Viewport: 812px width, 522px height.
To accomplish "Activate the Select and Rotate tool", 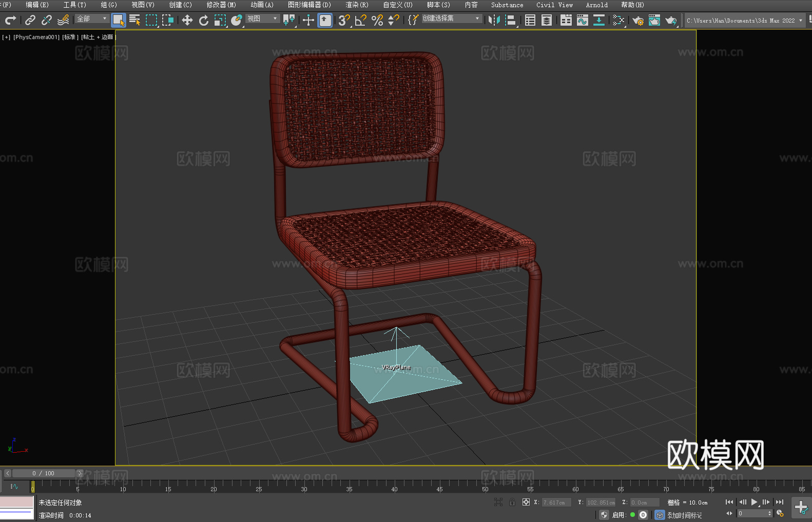I will click(x=204, y=20).
